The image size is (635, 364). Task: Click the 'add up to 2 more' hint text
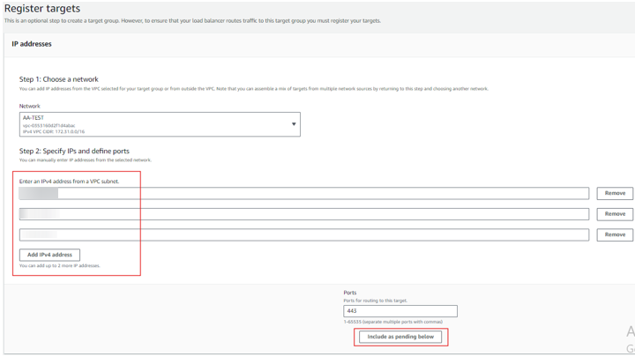(x=60, y=265)
